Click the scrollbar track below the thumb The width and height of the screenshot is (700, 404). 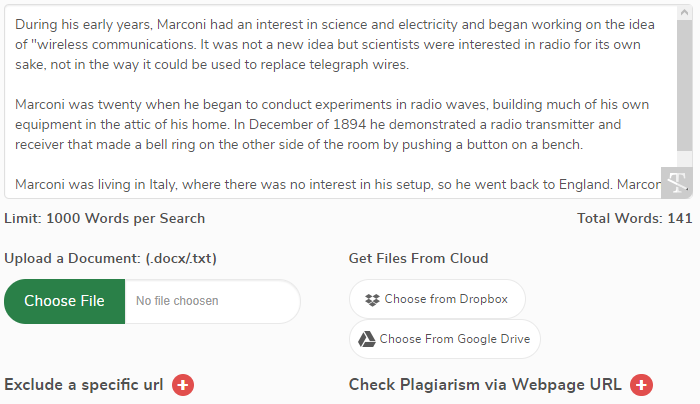(684, 159)
